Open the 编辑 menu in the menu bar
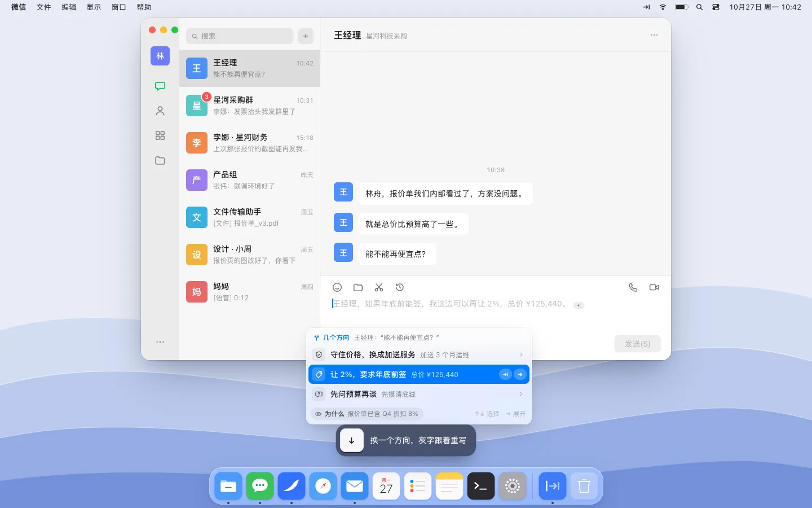Screen dimensions: 812x508 point(69,7)
